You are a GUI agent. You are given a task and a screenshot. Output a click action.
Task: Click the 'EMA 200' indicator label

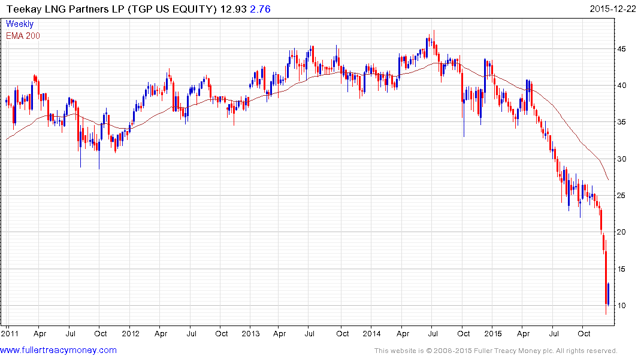click(23, 36)
